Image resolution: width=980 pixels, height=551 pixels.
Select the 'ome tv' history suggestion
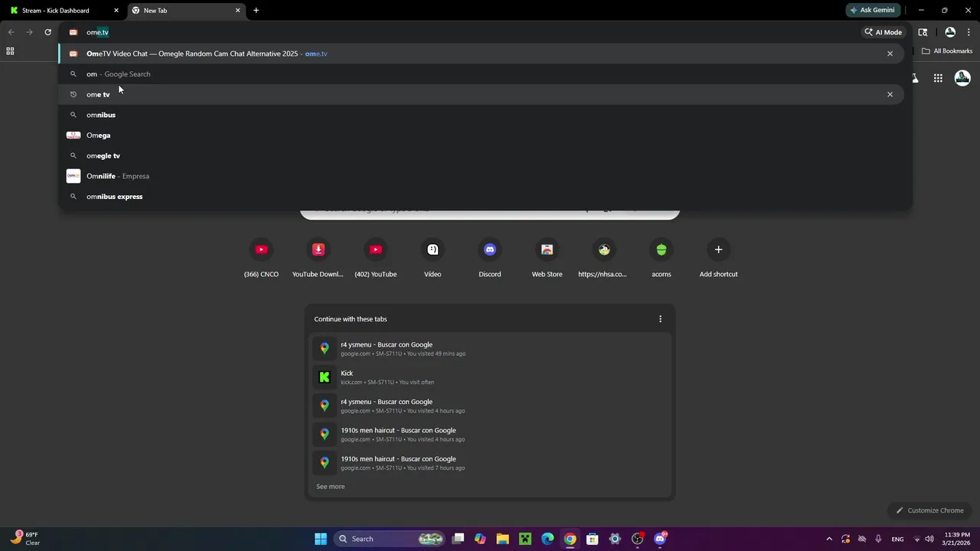[x=481, y=94]
